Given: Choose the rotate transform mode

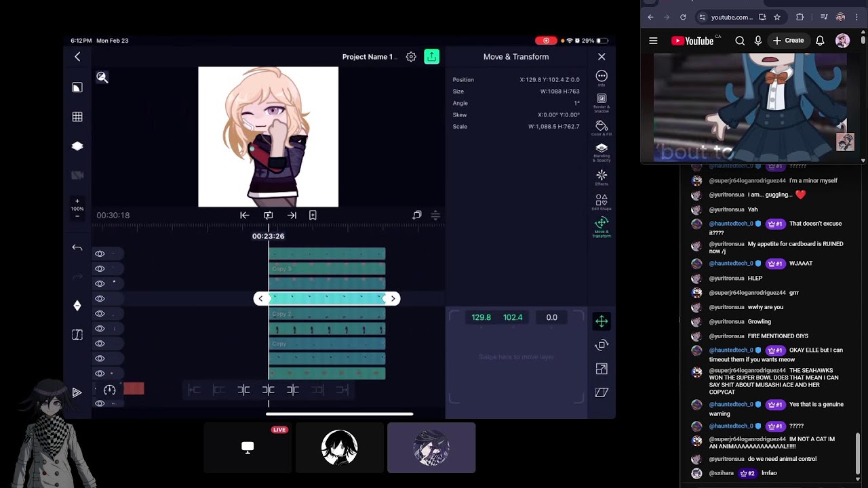Looking at the screenshot, I should coord(601,345).
